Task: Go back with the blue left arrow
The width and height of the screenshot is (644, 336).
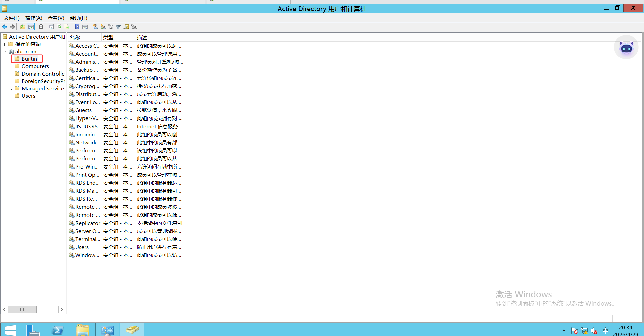Action: [5, 27]
